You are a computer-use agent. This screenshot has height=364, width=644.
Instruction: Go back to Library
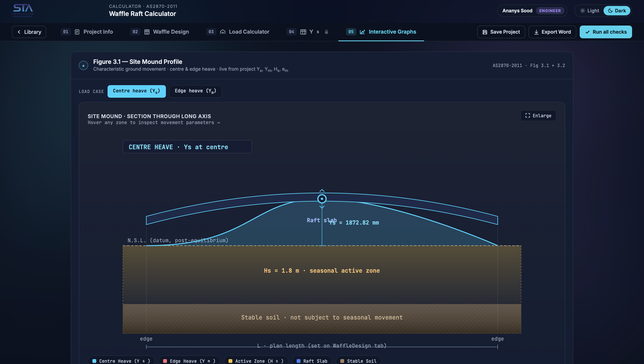29,32
